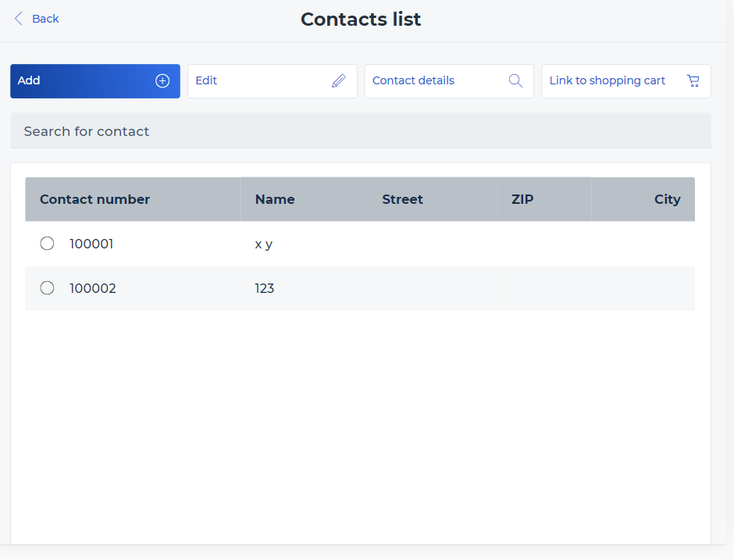Click the pencil icon on Edit button
Image resolution: width=734 pixels, height=560 pixels.
(339, 81)
